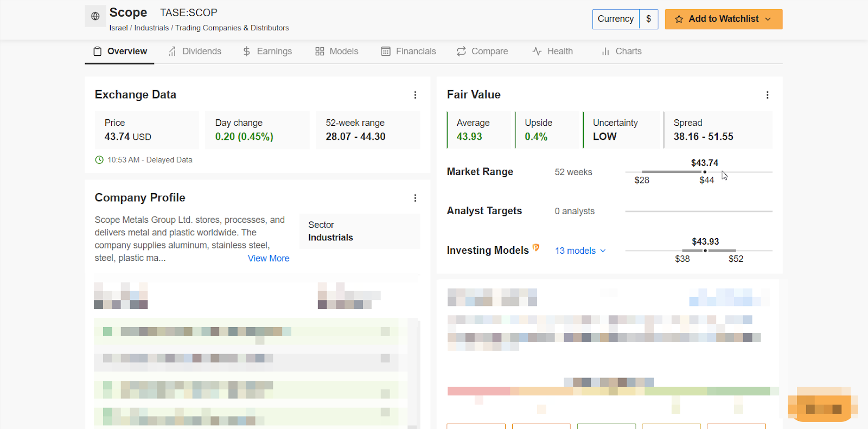The width and height of the screenshot is (868, 429).
Task: Click Trading Companies & Distributors breadcrumb
Action: click(x=232, y=28)
